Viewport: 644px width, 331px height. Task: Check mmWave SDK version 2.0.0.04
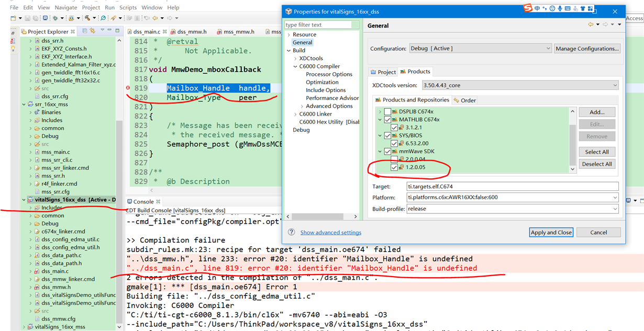pos(394,159)
